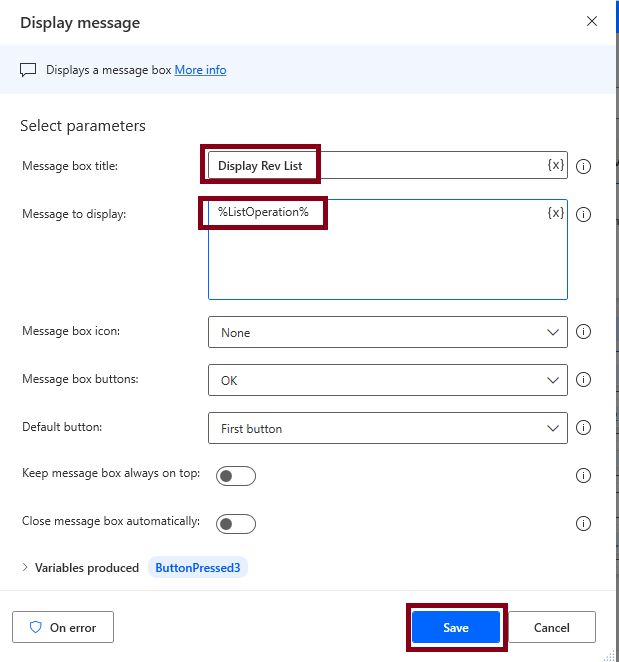This screenshot has height=662, width=619.
Task: Open the Message box buttons dropdown
Action: pos(387,380)
